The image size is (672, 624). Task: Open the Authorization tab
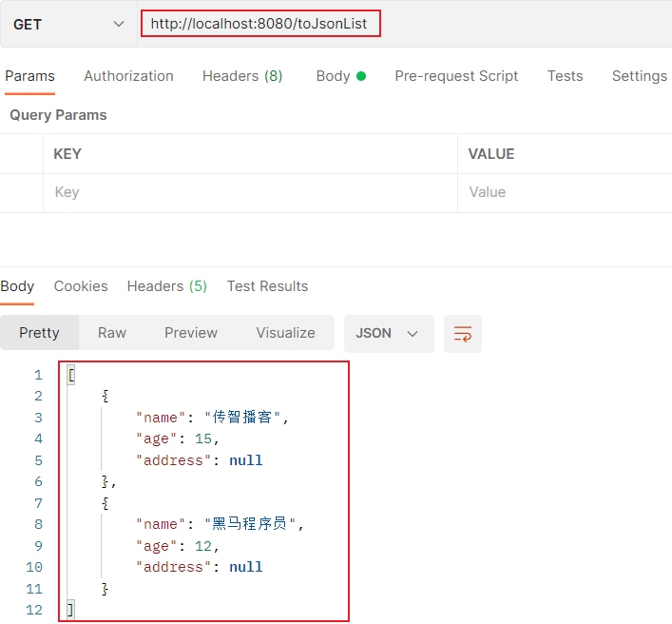click(x=128, y=76)
